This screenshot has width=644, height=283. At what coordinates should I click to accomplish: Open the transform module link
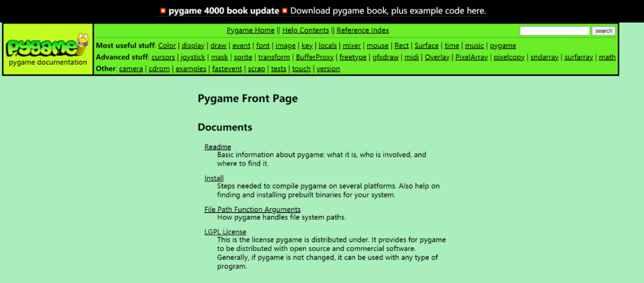pyautogui.click(x=274, y=57)
